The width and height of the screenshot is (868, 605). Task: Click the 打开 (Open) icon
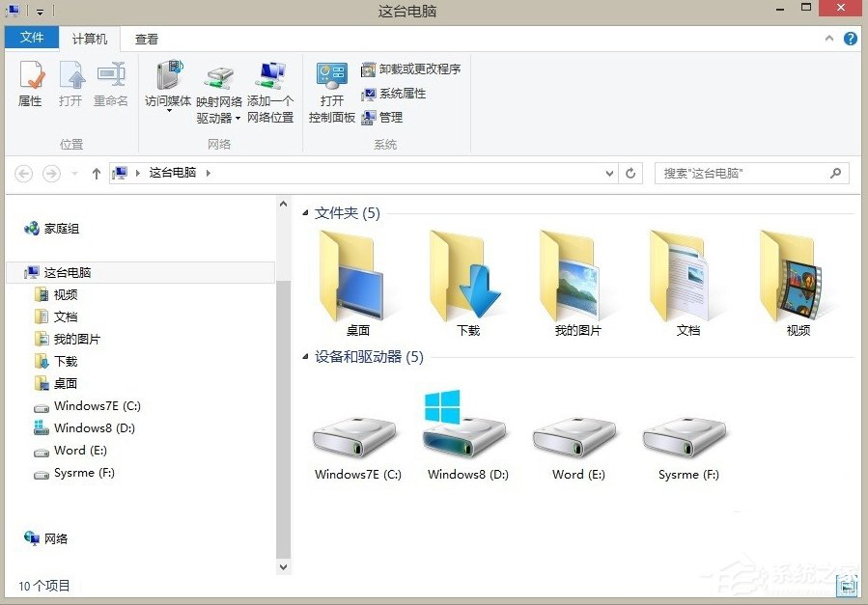coord(70,85)
